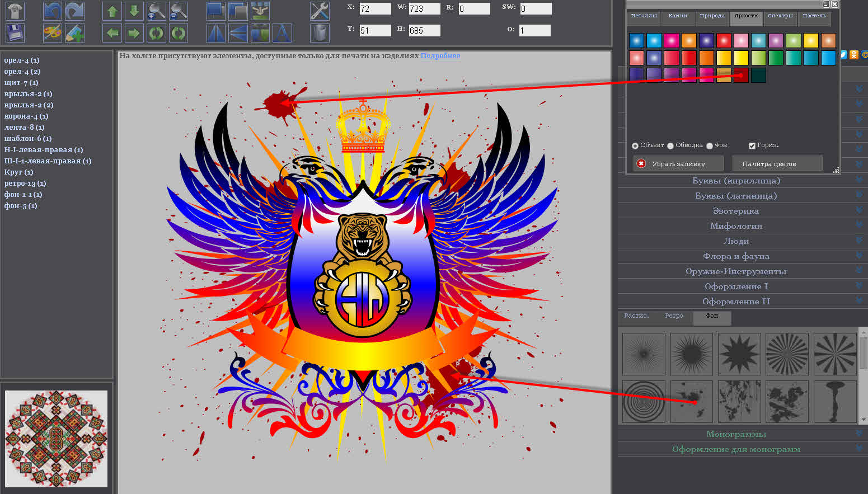The height and width of the screenshot is (494, 868).
Task: Pick the solid green gradient swatch
Action: (x=776, y=58)
